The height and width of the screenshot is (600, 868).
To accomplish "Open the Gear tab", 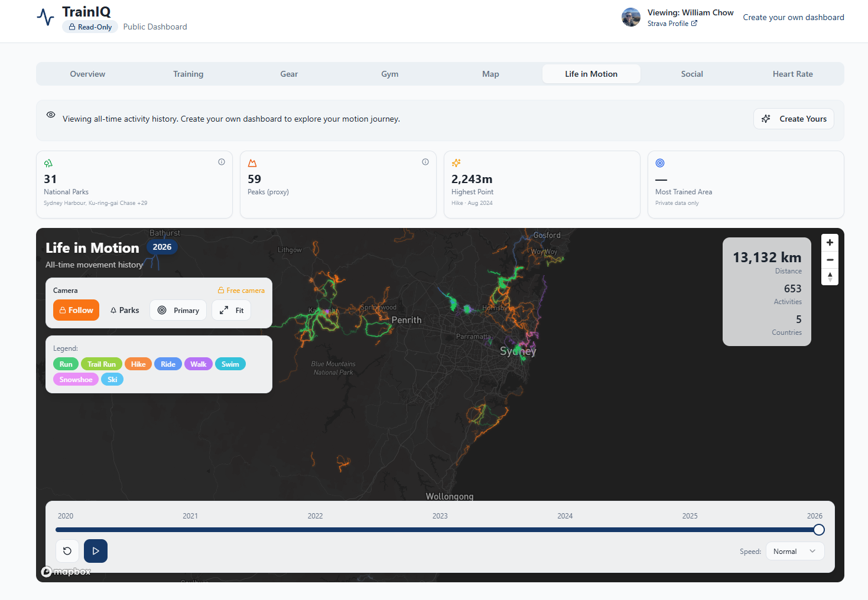I will [289, 74].
